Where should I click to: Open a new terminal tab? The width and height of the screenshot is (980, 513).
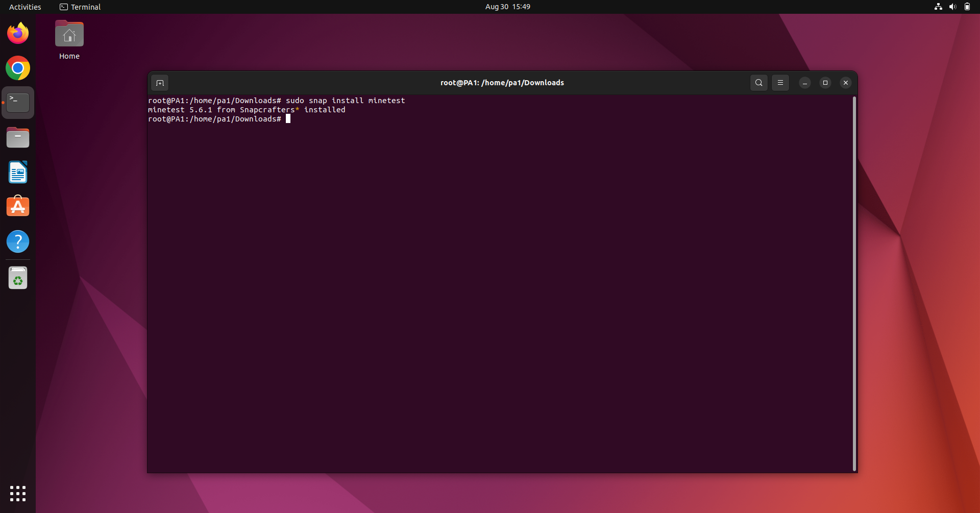click(160, 82)
